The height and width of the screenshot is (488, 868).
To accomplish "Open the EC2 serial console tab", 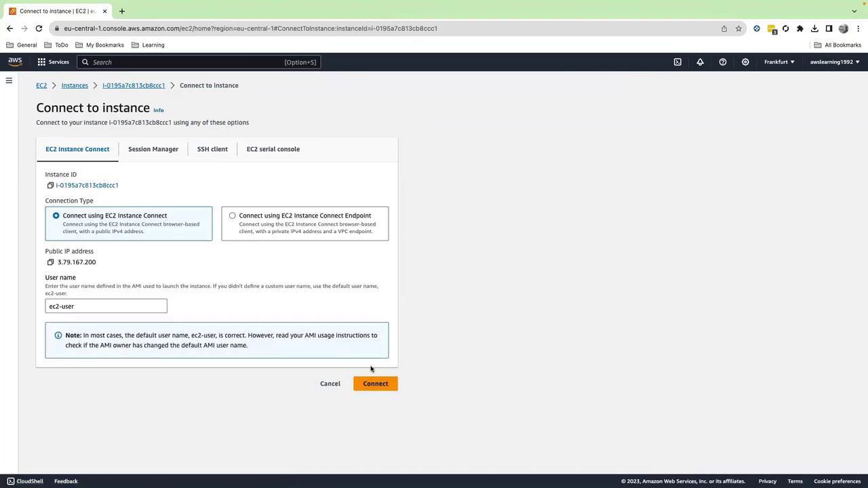I will tap(273, 149).
